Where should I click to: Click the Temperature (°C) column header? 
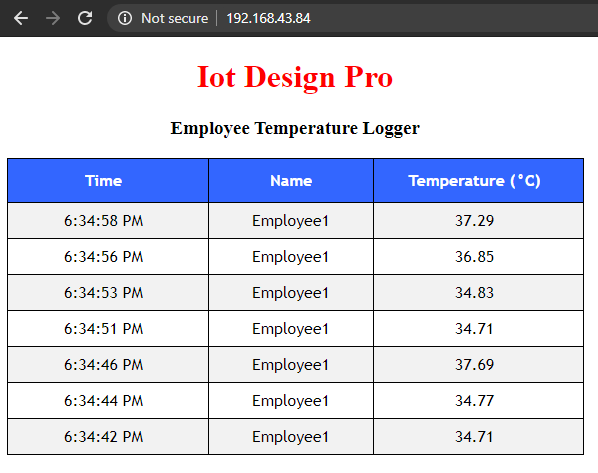[x=479, y=180]
